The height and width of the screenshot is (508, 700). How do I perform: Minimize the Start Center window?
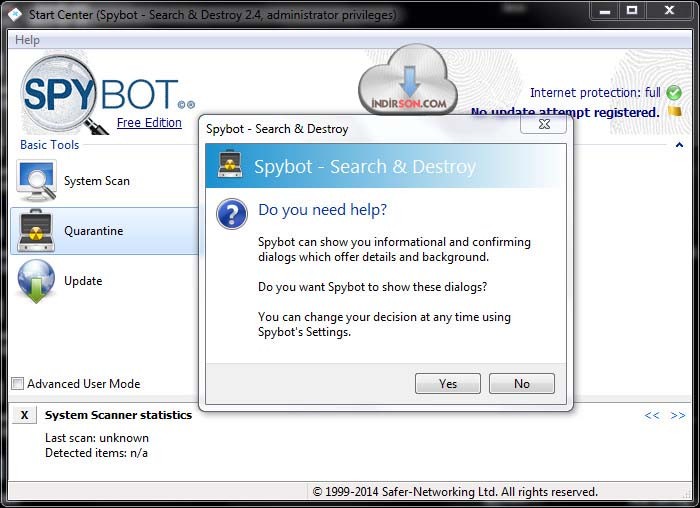pos(605,11)
